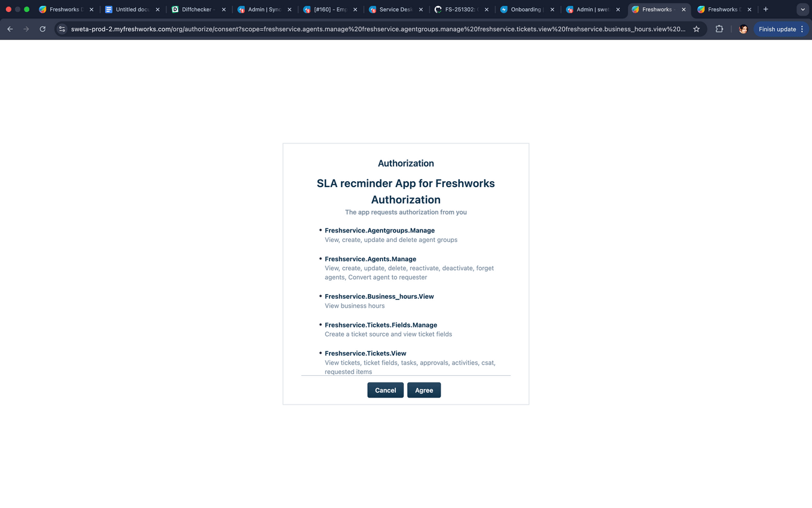Image resolution: width=812 pixels, height=508 pixels.
Task: Click the Freshservice.Tickets.View scope text
Action: point(365,353)
